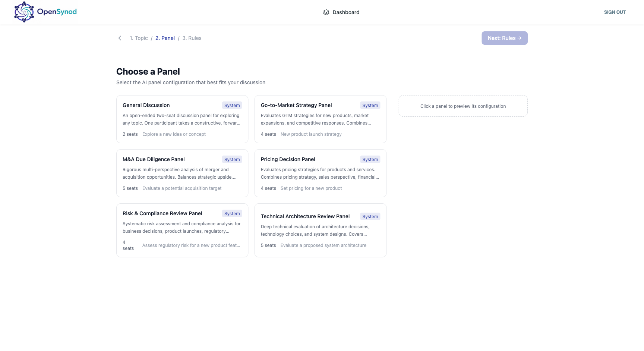Click "4 seats" in Risk & Compliance card
Screen dimensions: 644x351
point(128,245)
